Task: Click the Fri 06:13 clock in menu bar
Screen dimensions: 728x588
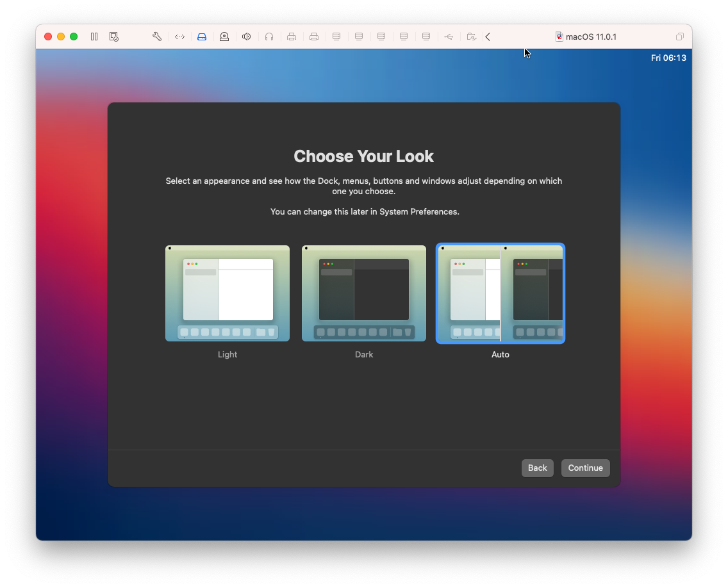Action: click(668, 58)
